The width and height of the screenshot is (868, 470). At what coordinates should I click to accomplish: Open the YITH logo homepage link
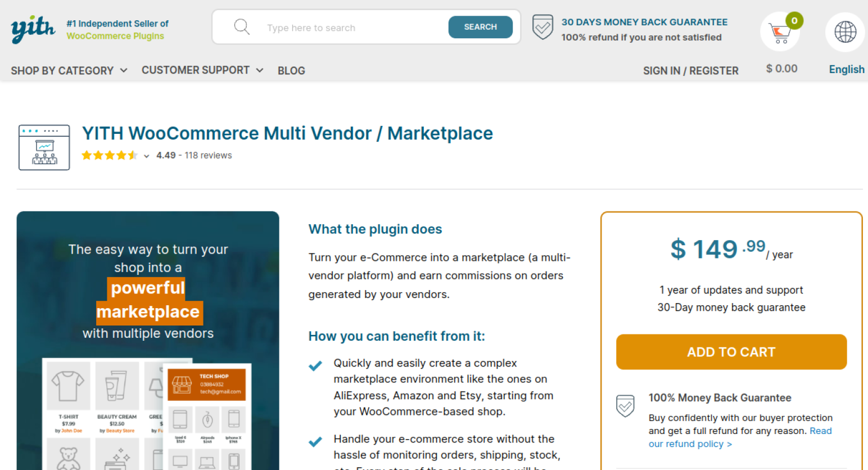tap(33, 29)
